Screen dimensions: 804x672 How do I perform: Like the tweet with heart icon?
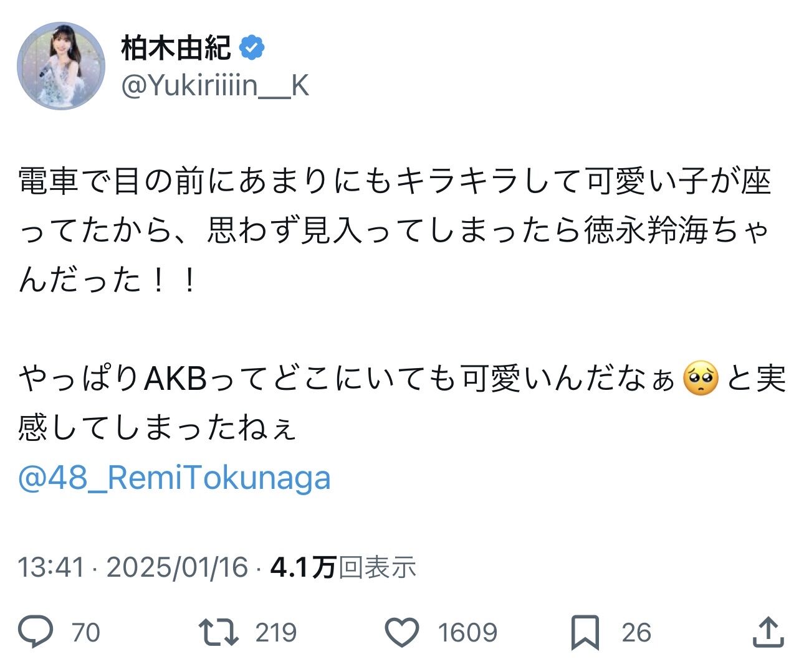point(402,632)
